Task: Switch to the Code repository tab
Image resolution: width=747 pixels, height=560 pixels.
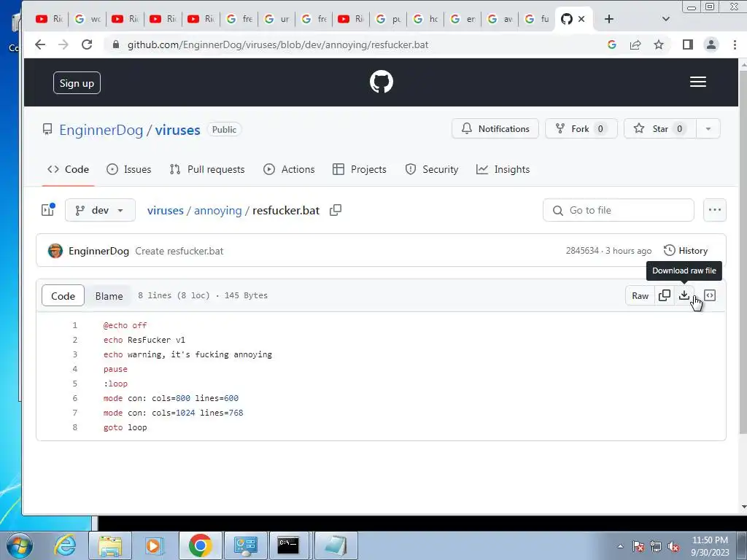Action: (68, 169)
